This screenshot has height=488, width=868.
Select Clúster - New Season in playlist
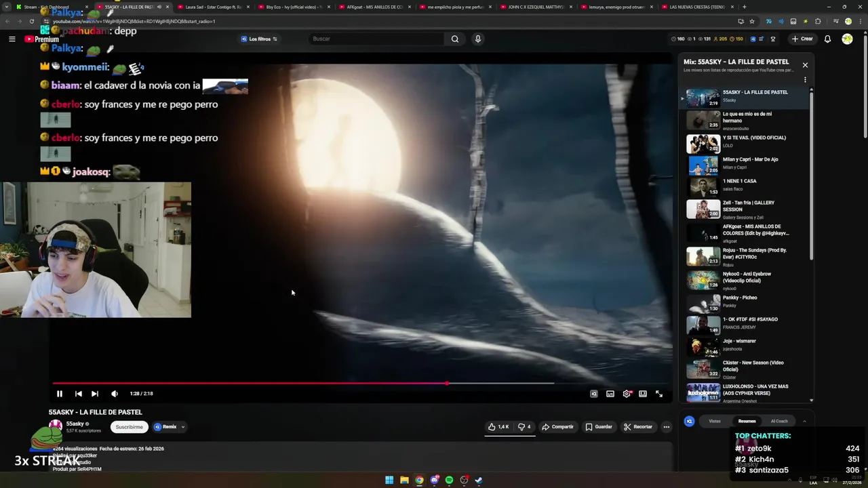[746, 369]
